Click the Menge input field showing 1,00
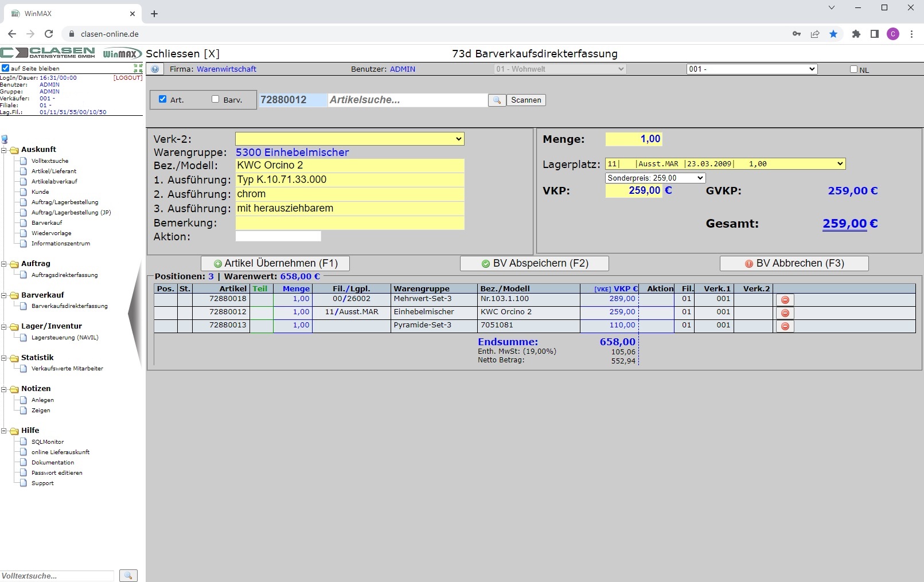This screenshot has width=924, height=582. click(x=634, y=139)
